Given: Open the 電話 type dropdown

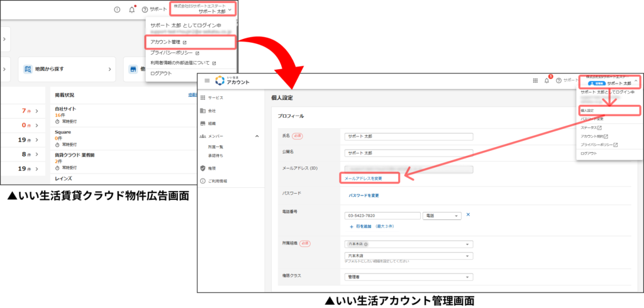Looking at the screenshot, I should click(442, 216).
